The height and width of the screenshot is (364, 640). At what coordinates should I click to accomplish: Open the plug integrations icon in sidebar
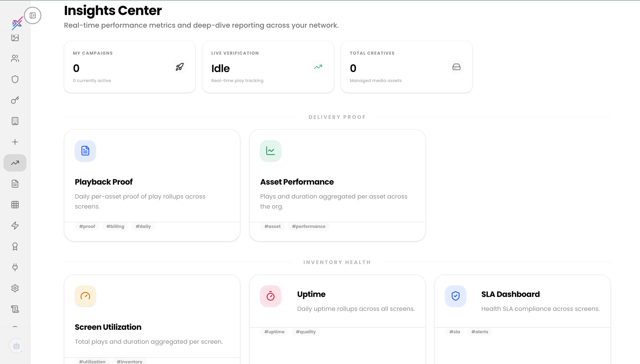pos(15,267)
